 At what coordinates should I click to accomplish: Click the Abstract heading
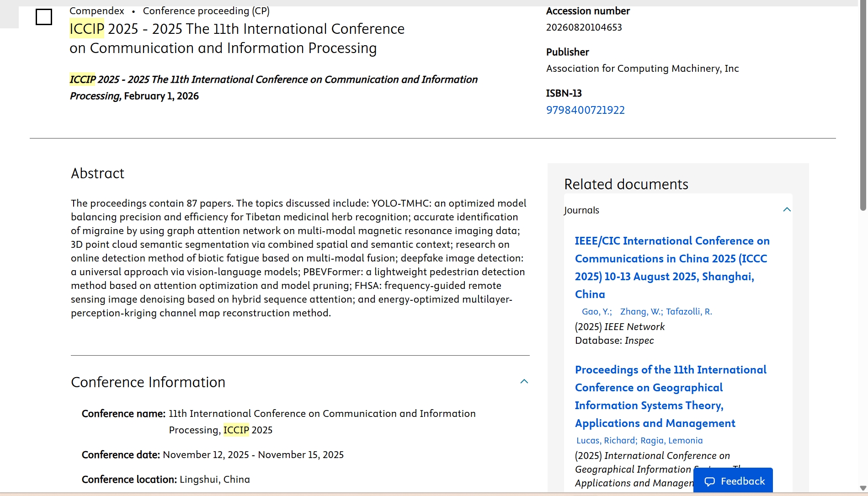click(x=97, y=174)
